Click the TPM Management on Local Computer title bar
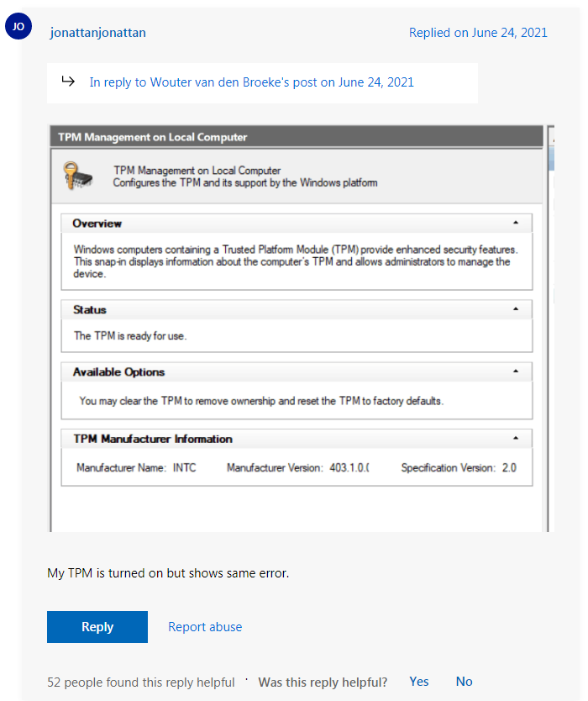The image size is (588, 701). click(297, 137)
